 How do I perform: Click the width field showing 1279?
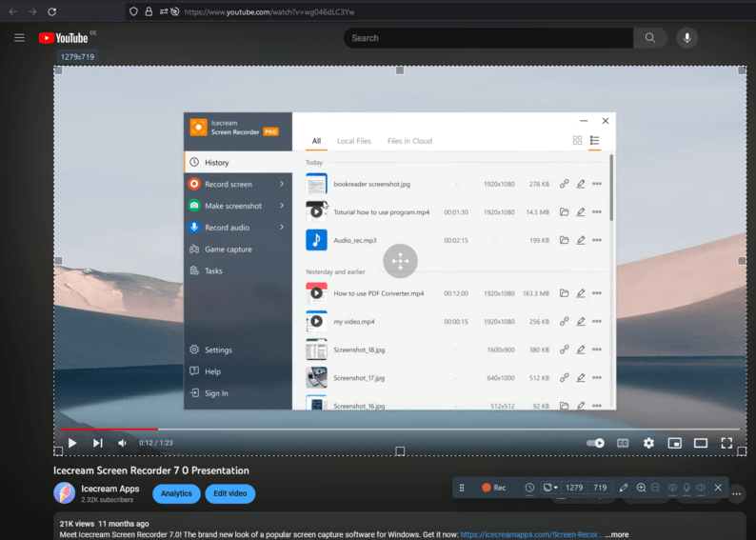point(574,488)
